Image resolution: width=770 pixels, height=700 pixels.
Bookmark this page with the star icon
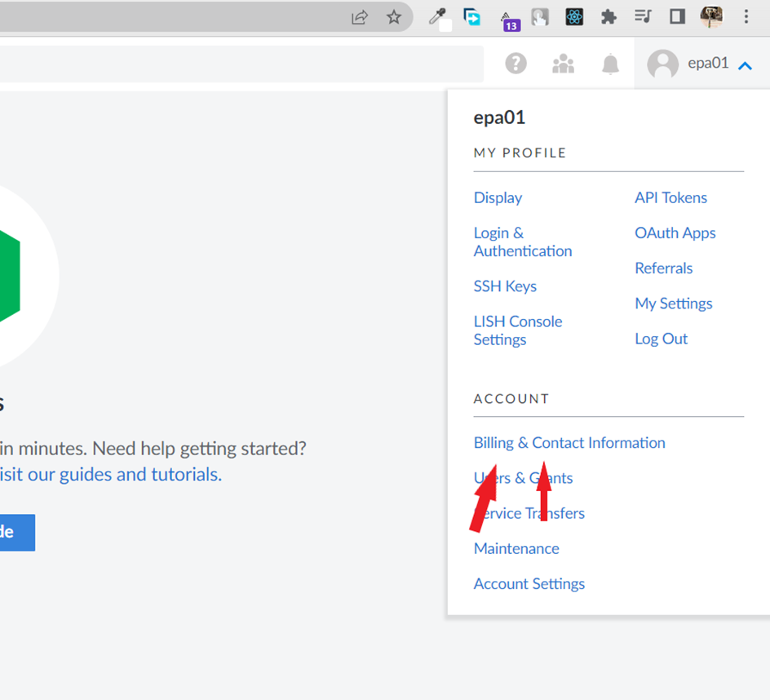click(x=394, y=17)
